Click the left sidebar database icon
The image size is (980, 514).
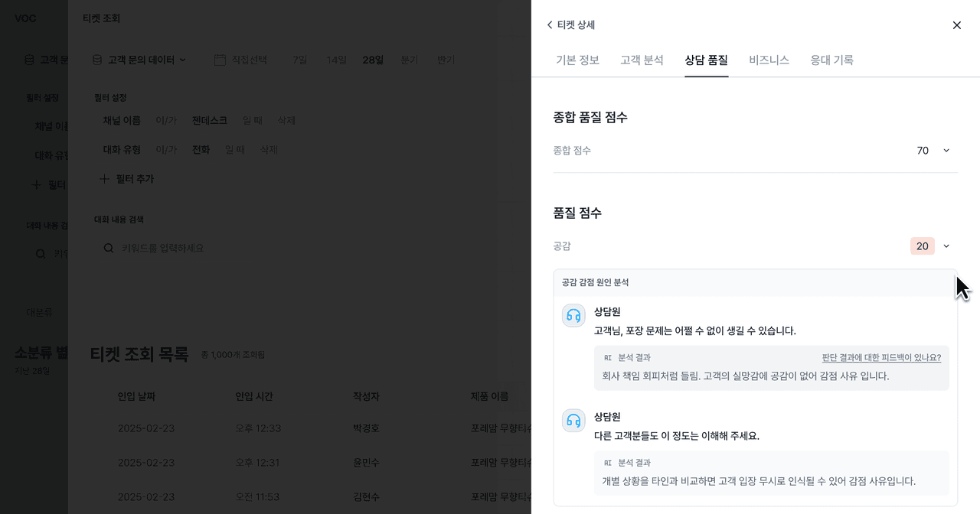pos(29,60)
